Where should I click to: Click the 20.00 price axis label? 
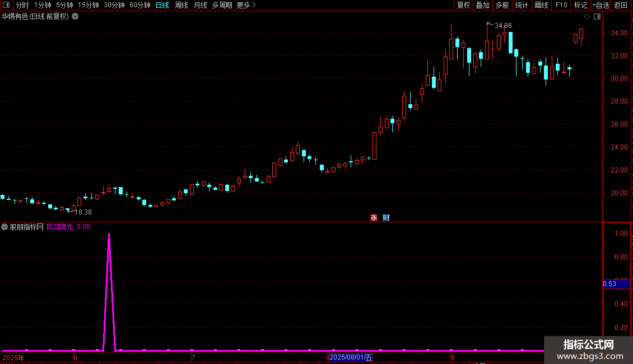(619, 193)
